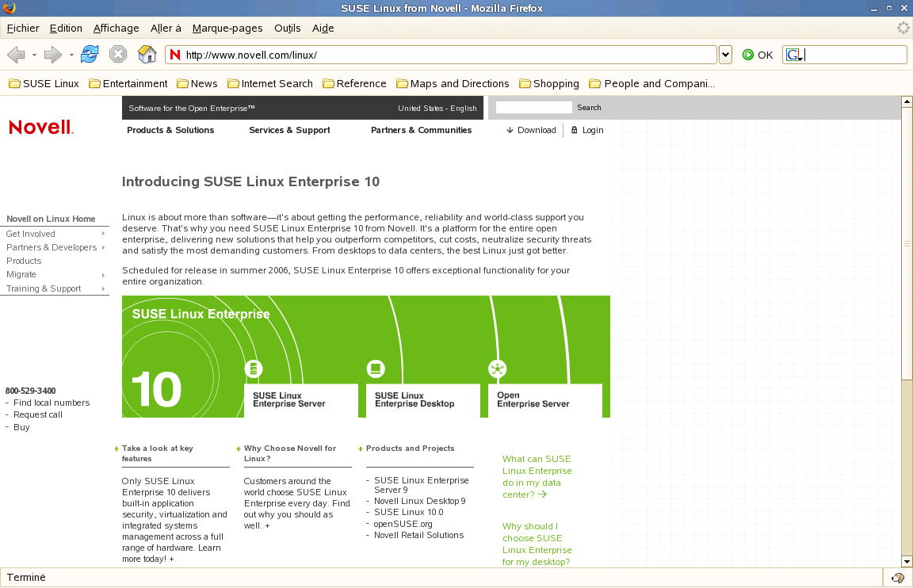Open the openSUSE.org link
Viewport: 913px width, 588px height.
[x=403, y=524]
